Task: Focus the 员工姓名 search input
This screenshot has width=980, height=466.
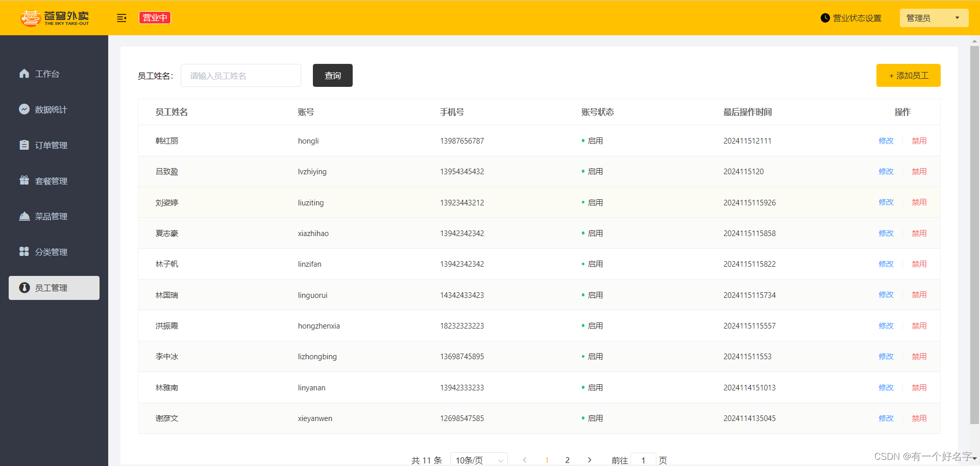Action: (241, 76)
